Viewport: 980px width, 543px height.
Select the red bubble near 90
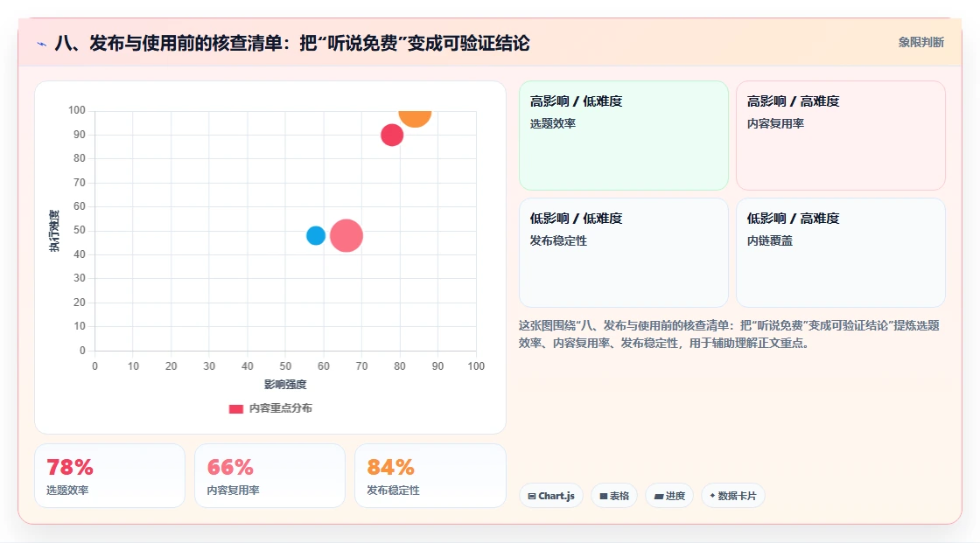[x=392, y=135]
